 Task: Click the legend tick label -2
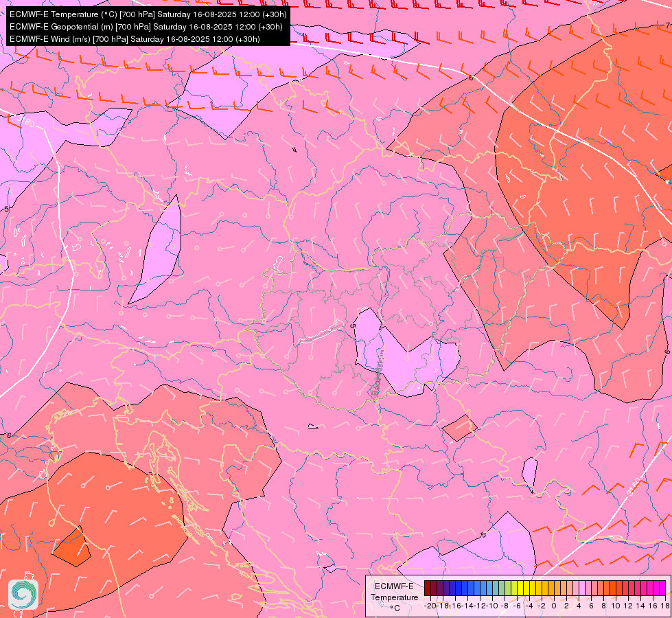tap(542, 606)
